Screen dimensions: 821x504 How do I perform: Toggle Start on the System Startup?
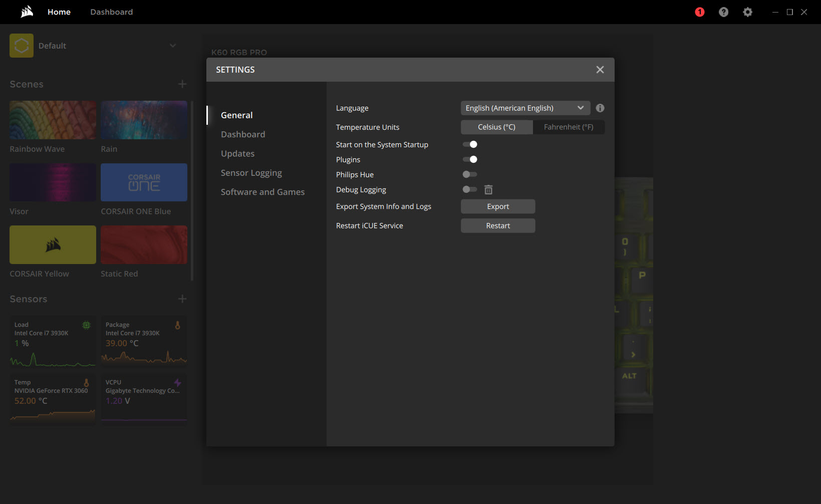[470, 144]
